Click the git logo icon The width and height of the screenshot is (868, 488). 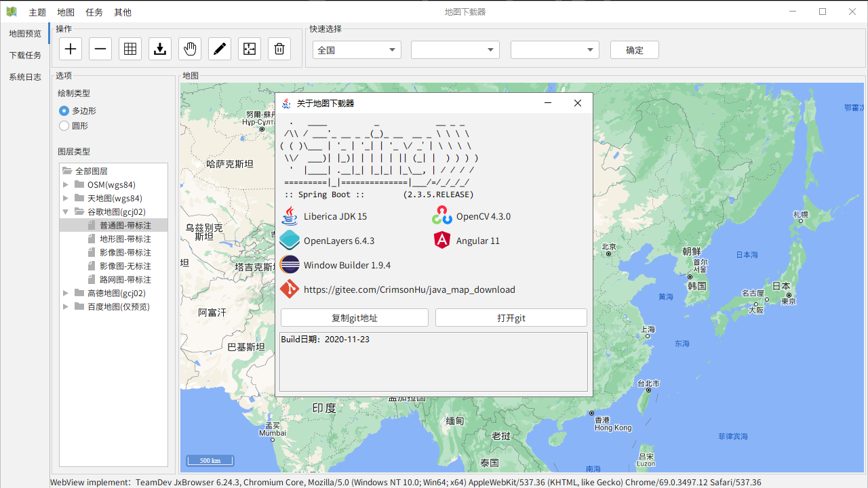[290, 289]
